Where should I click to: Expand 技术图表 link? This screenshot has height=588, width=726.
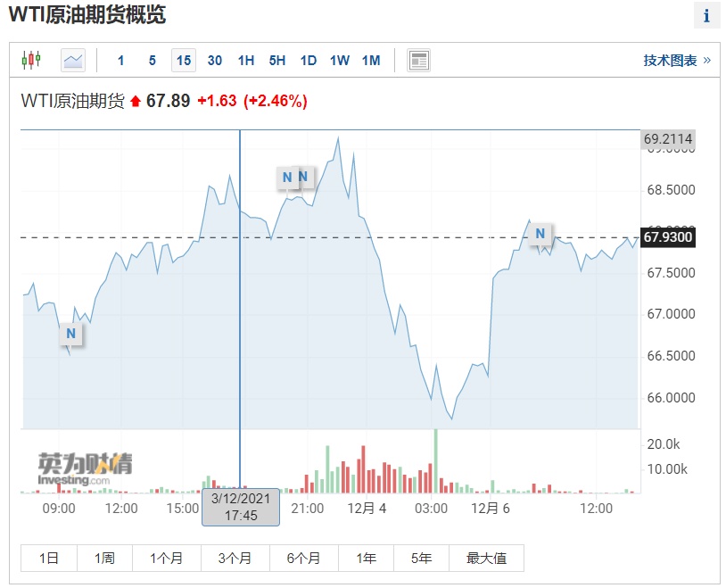tap(677, 61)
